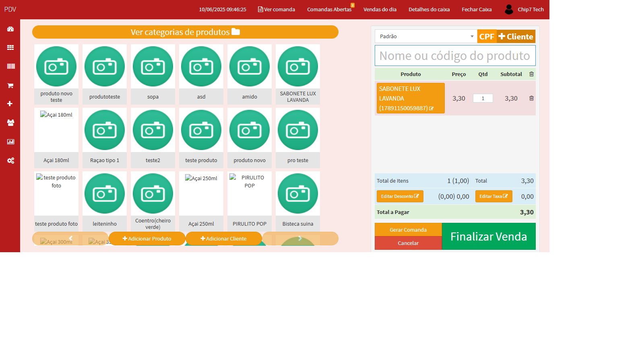Expand Ver categorias de produtos bar
This screenshot has height=362, width=644.
coord(185,32)
